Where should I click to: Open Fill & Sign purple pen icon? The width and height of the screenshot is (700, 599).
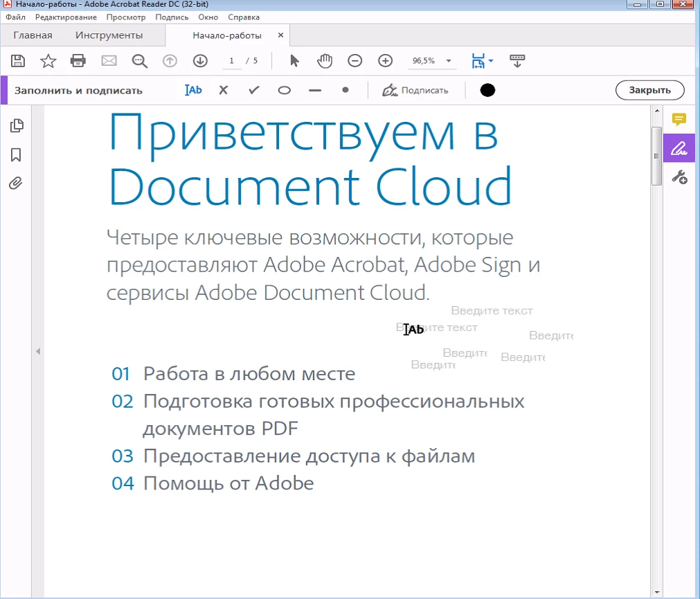coord(679,147)
